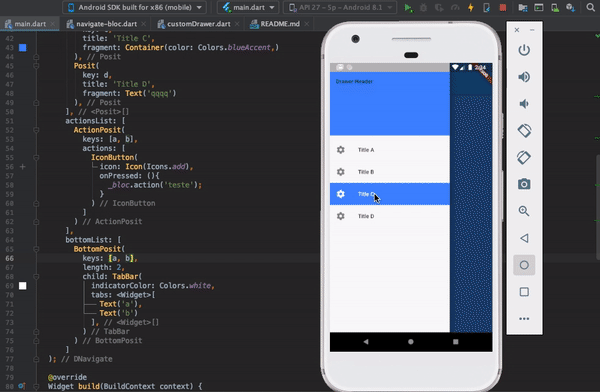Select Title B in app drawer
This screenshot has width=600, height=392.
pos(390,172)
